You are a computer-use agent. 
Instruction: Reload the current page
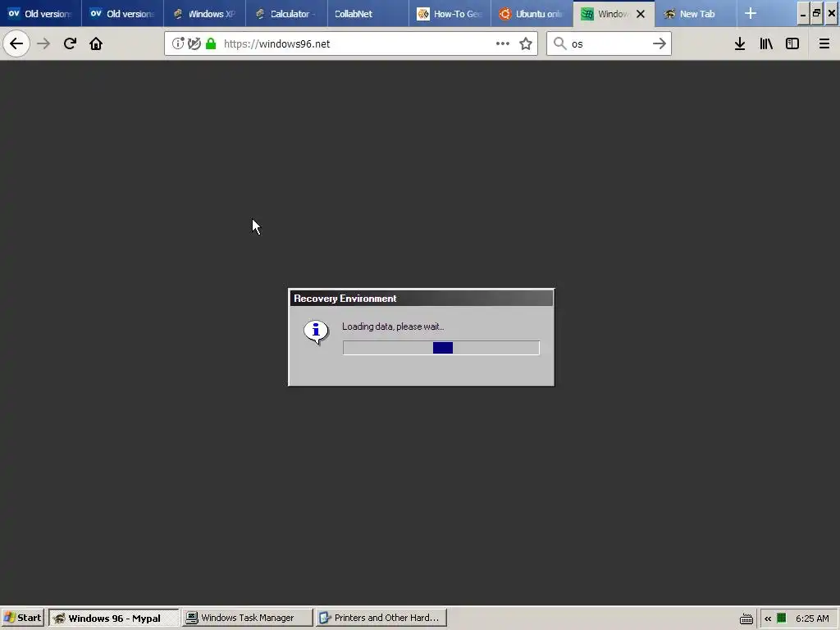70,43
